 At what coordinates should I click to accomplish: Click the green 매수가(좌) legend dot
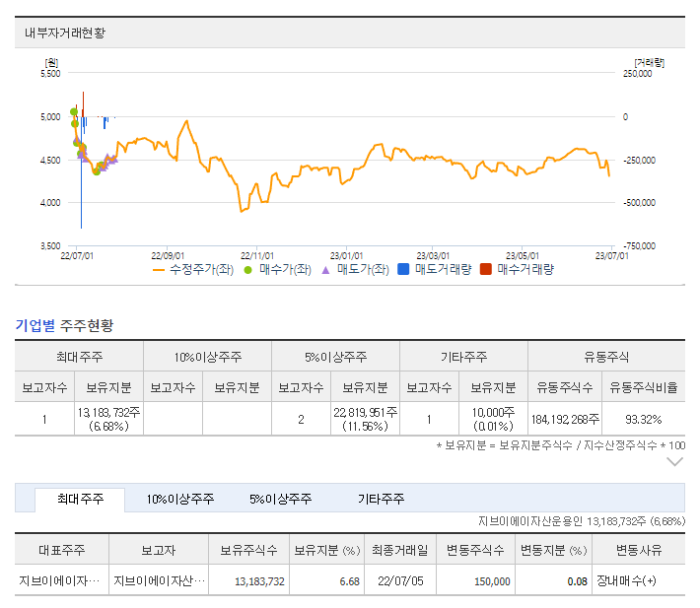tap(247, 270)
